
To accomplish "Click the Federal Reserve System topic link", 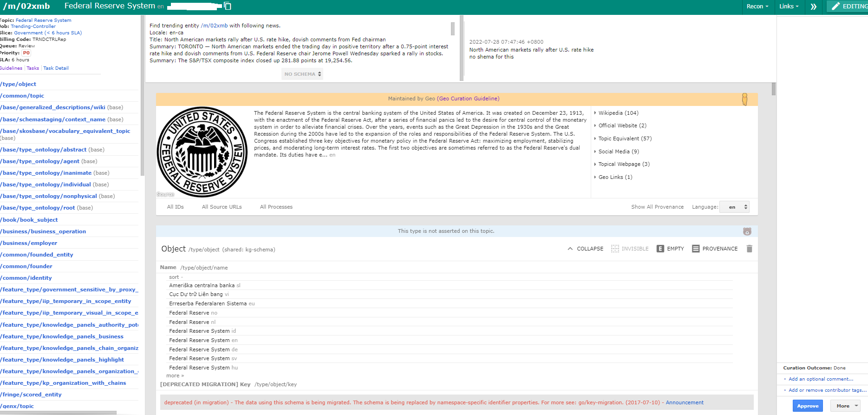I will click(44, 20).
